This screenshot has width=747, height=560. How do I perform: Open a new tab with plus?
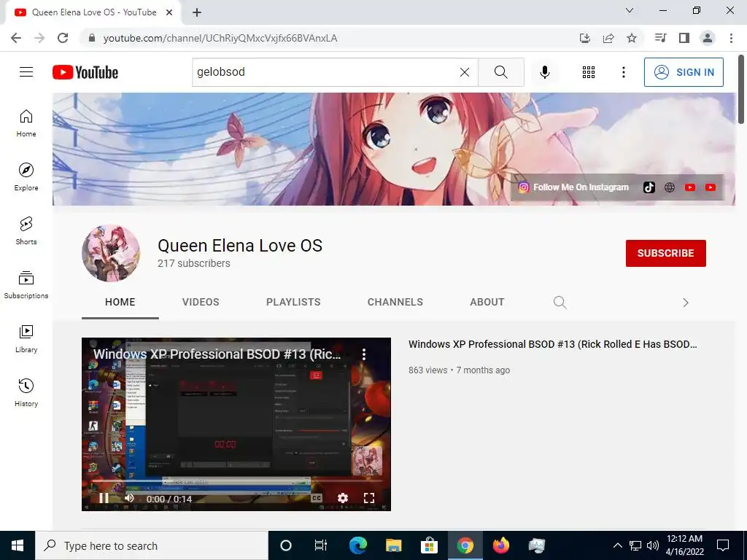coord(197,13)
